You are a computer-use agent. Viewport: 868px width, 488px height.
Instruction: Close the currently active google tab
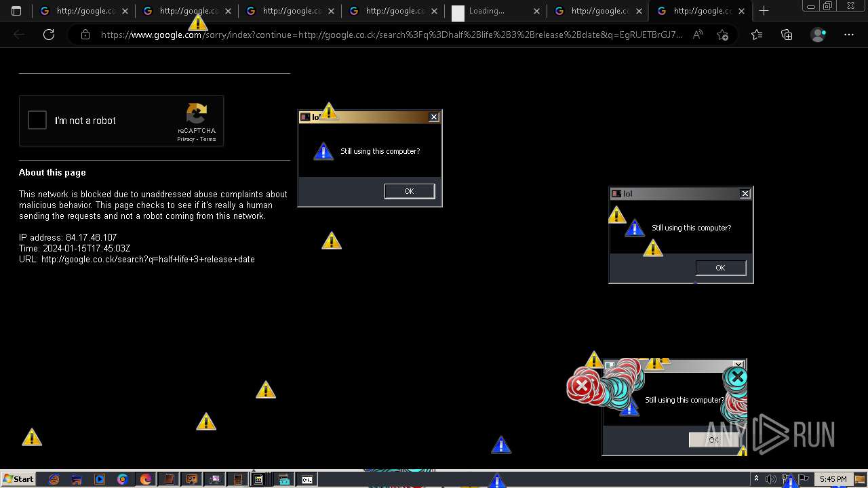tap(741, 11)
